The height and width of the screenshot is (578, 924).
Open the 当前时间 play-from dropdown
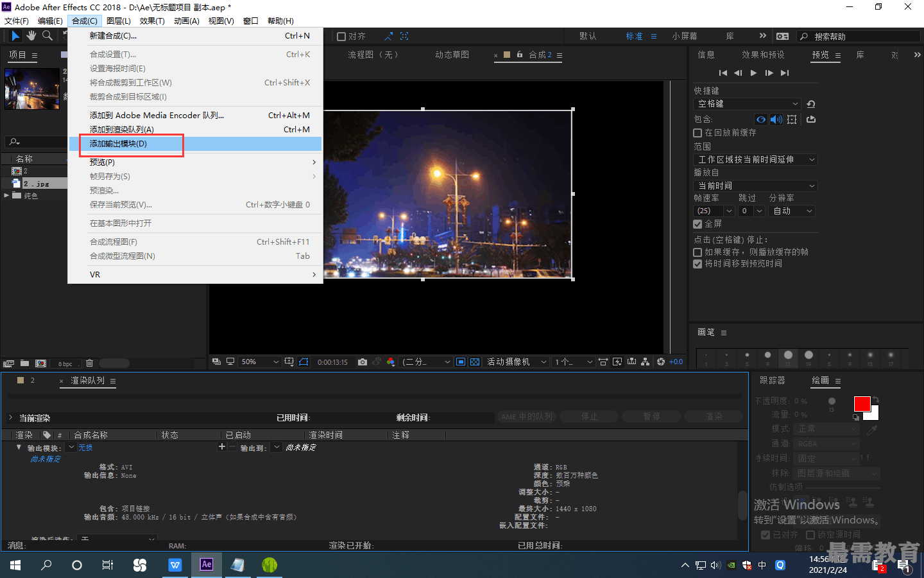tap(756, 186)
